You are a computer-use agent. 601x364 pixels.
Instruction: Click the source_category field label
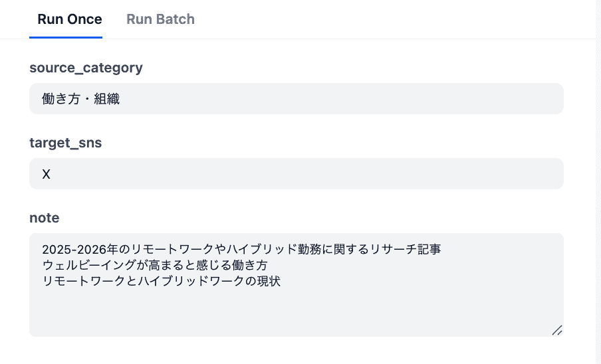(x=86, y=67)
